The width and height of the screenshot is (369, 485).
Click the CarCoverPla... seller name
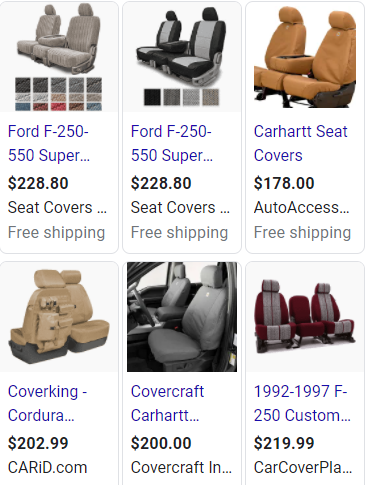[x=303, y=468]
